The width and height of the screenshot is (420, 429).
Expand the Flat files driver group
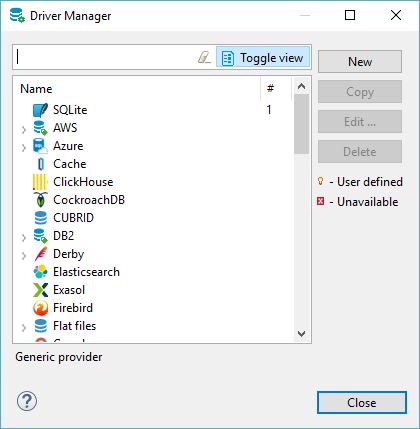click(24, 327)
